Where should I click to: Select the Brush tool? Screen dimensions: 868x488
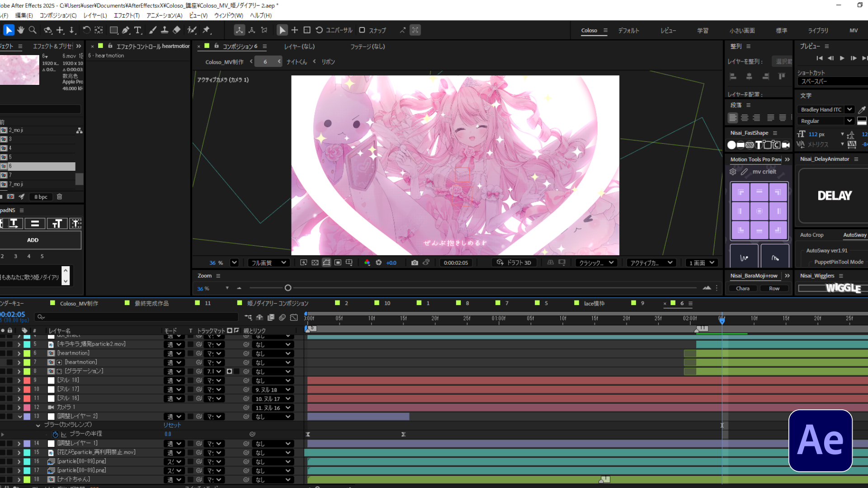point(153,30)
